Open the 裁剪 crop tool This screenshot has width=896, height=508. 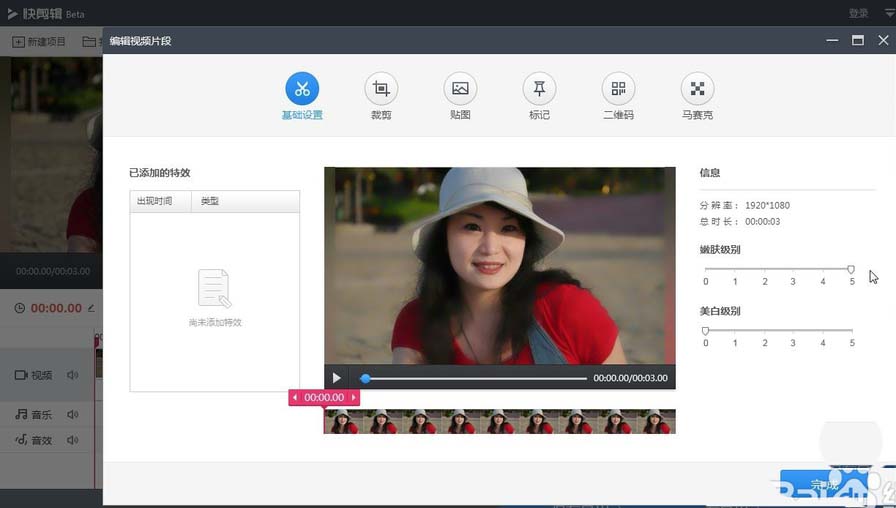coord(381,89)
